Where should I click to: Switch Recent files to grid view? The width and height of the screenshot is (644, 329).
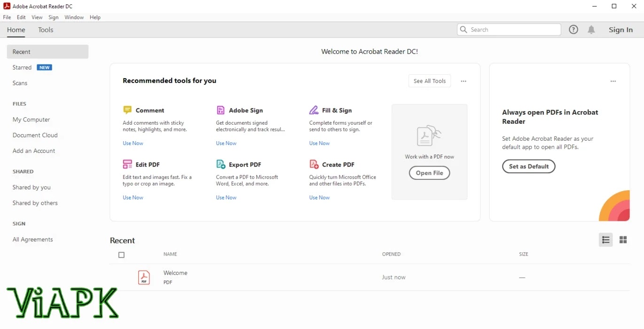point(623,240)
